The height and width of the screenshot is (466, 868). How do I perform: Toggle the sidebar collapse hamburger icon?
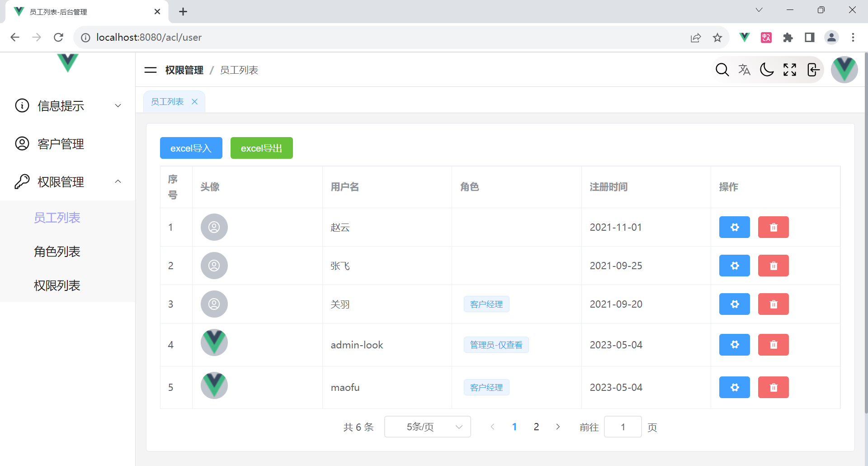(x=150, y=70)
